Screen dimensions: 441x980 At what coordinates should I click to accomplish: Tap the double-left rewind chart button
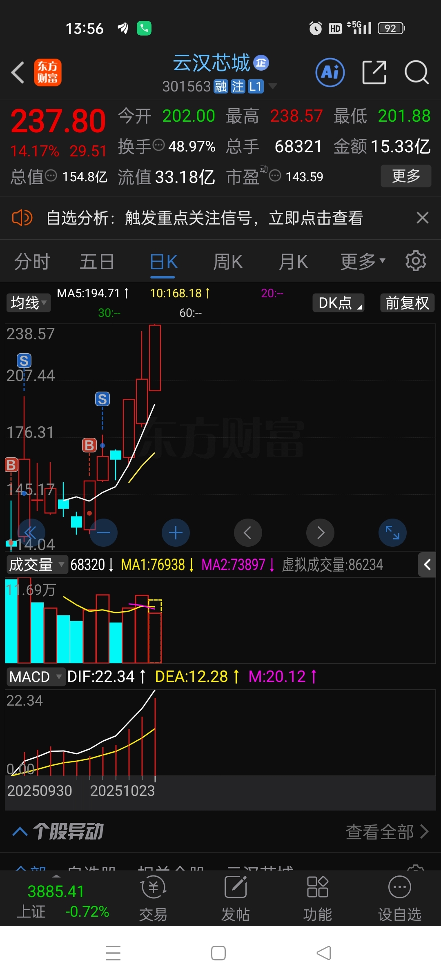pos(31,532)
